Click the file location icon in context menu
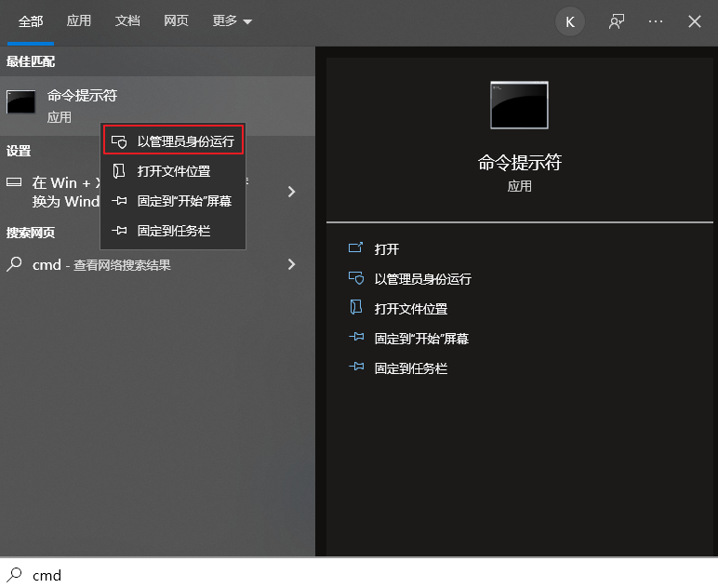Screen dimensions: 718x588 pos(119,171)
